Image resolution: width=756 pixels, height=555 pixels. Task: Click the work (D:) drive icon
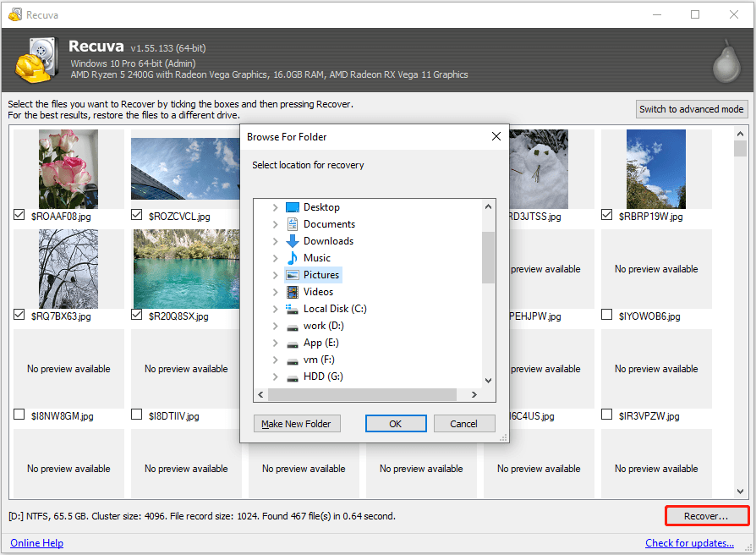(293, 327)
